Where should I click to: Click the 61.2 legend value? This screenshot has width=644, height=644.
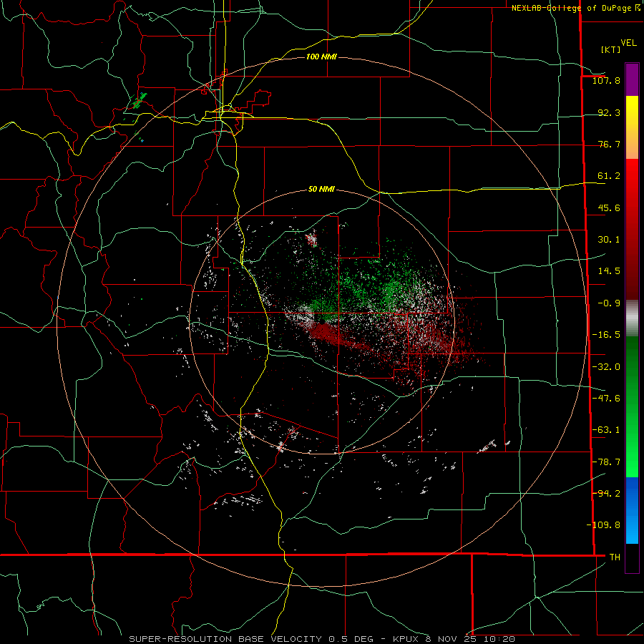[x=609, y=176]
